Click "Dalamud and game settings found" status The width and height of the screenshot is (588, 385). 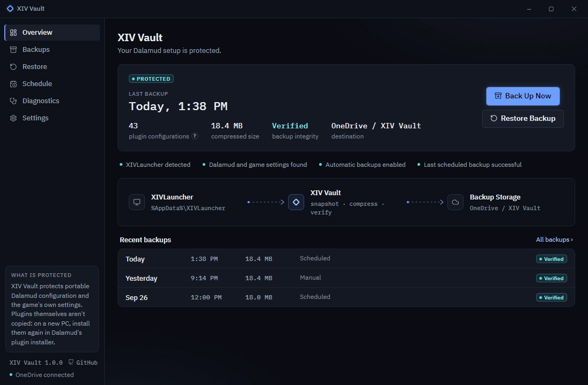(258, 165)
